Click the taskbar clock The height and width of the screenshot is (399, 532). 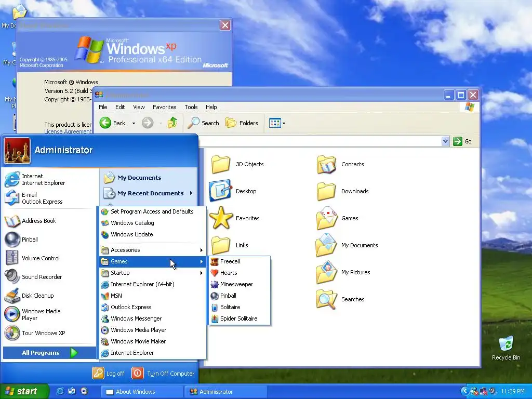[513, 392]
